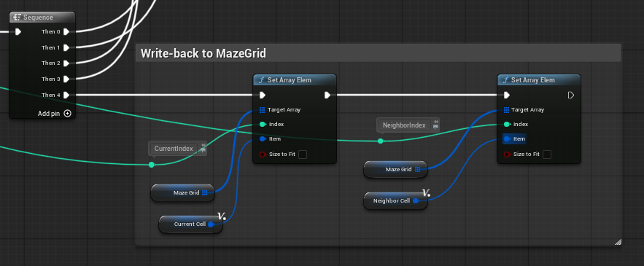Select the Sequence node by its title
Viewport: 644px width, 266px height.
click(38, 17)
